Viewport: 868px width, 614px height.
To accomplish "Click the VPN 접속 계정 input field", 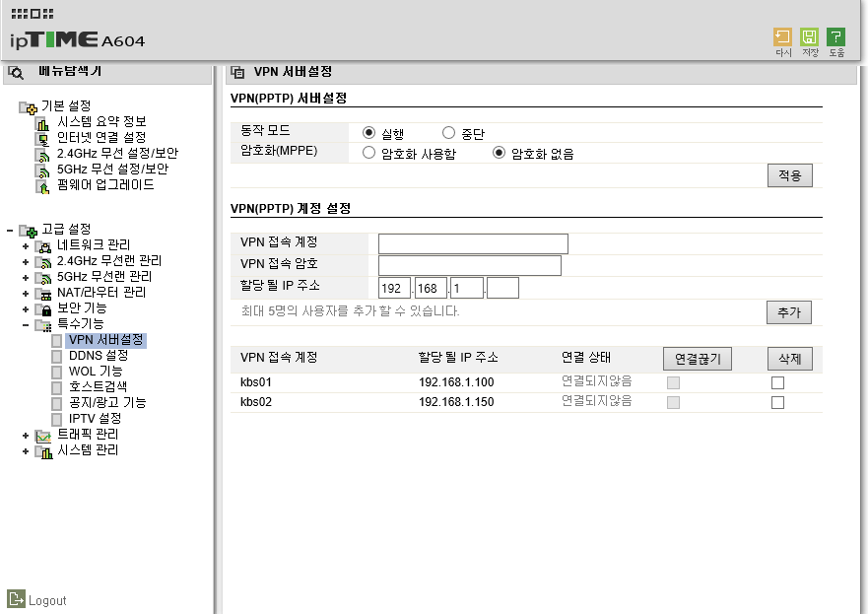I will tap(473, 243).
